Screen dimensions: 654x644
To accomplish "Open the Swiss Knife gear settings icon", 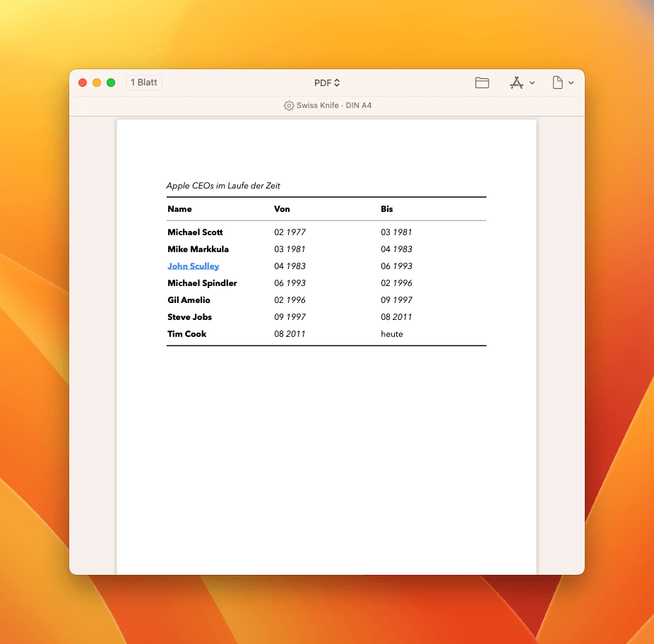I will (289, 105).
